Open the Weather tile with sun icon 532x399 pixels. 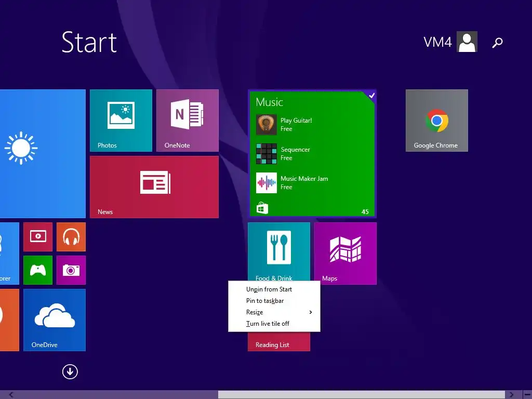43,153
